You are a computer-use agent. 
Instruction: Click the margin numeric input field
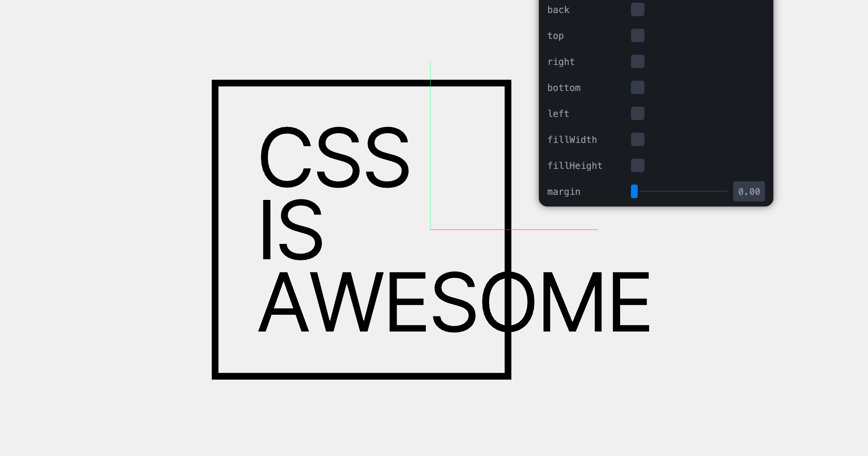pyautogui.click(x=750, y=191)
